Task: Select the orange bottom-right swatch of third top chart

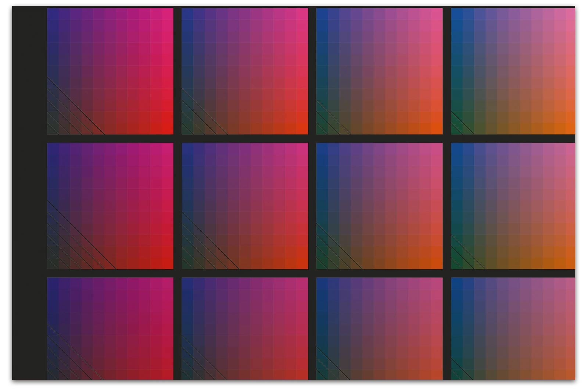Action: [437, 128]
